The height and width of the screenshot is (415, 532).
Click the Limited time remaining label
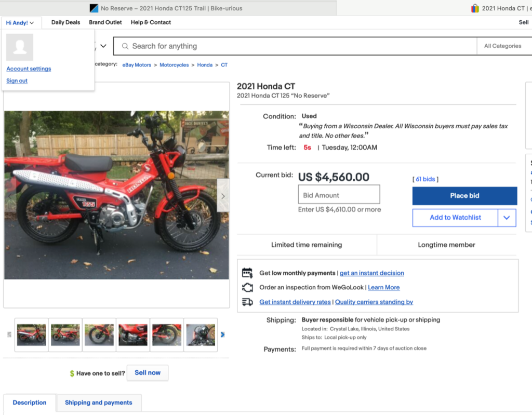(x=307, y=245)
